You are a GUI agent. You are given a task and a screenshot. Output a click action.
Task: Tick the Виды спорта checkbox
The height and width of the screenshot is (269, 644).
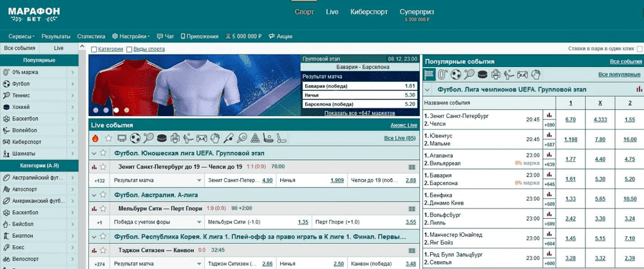pyautogui.click(x=129, y=50)
